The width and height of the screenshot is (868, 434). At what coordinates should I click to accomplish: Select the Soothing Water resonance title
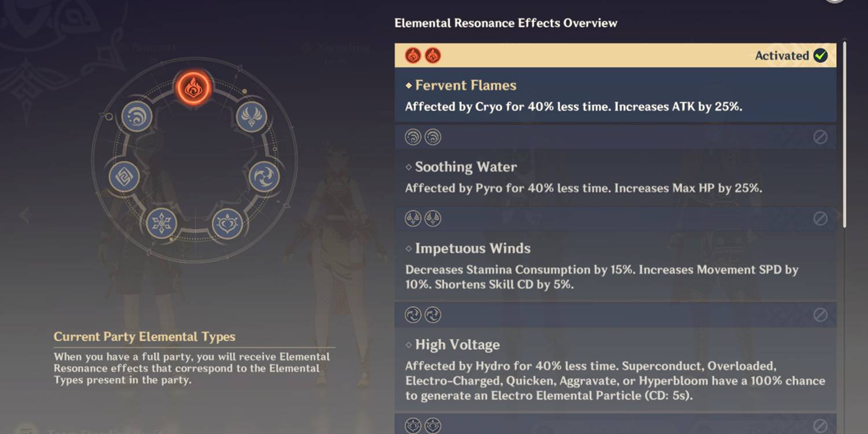(x=465, y=167)
